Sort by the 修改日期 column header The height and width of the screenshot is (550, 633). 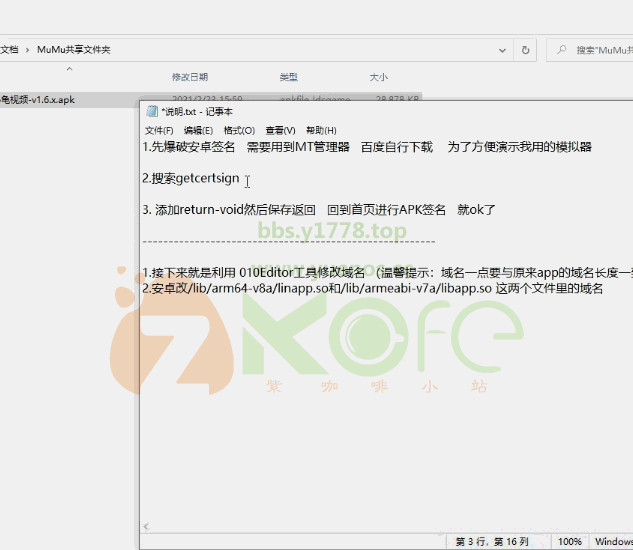(x=190, y=77)
